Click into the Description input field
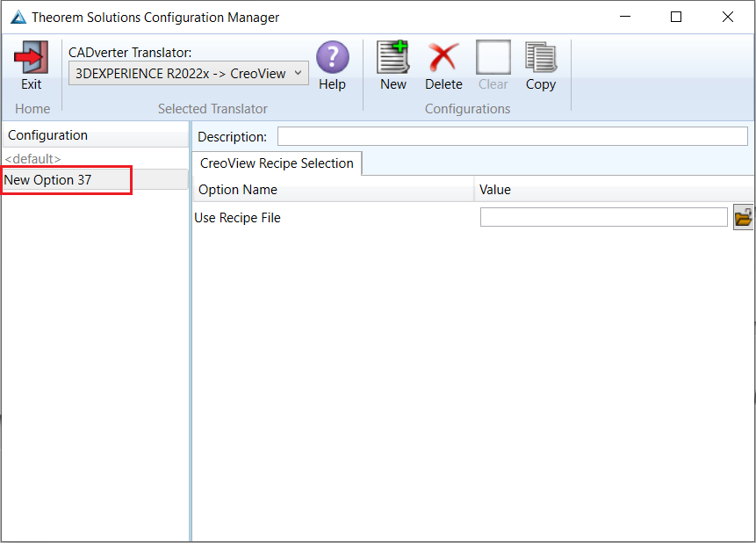This screenshot has width=756, height=543. point(513,136)
